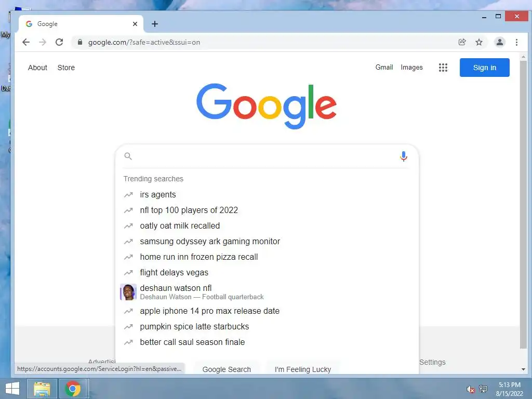Open the About link

pos(37,68)
